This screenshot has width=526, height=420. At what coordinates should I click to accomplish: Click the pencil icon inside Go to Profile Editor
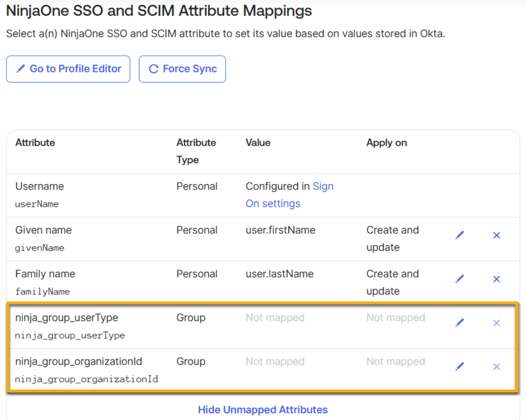point(20,69)
